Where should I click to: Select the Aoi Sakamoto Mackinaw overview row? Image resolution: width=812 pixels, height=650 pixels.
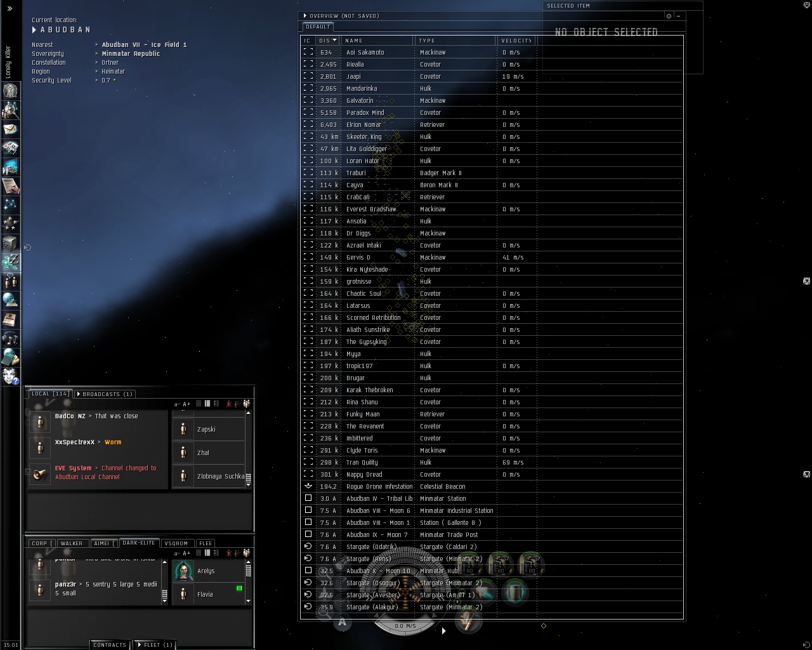tap(492, 53)
